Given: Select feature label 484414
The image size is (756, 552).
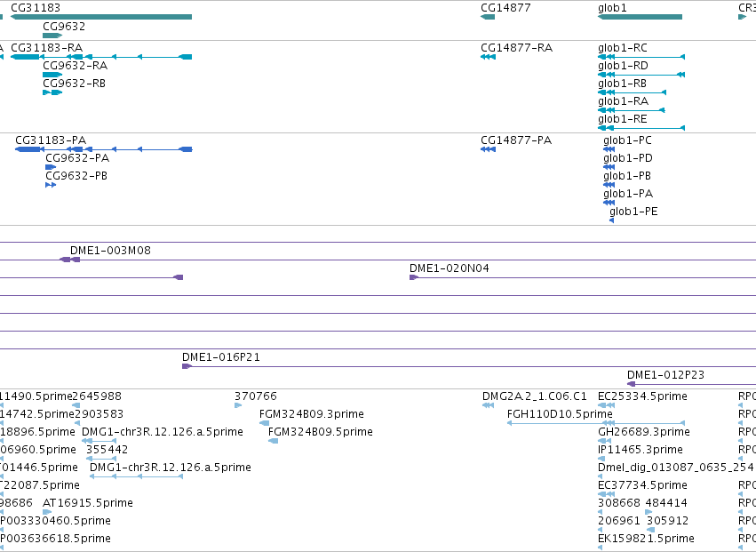Looking at the screenshot, I should click(666, 504).
